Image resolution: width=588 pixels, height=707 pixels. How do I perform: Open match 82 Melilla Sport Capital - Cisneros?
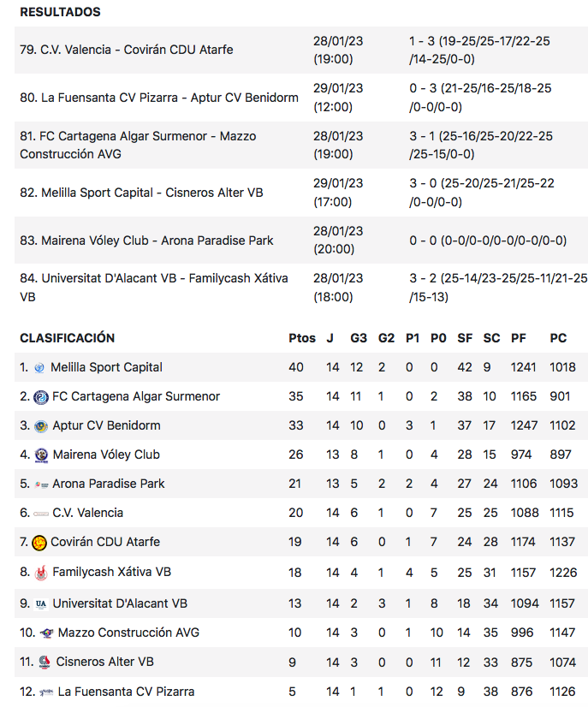[x=141, y=193]
